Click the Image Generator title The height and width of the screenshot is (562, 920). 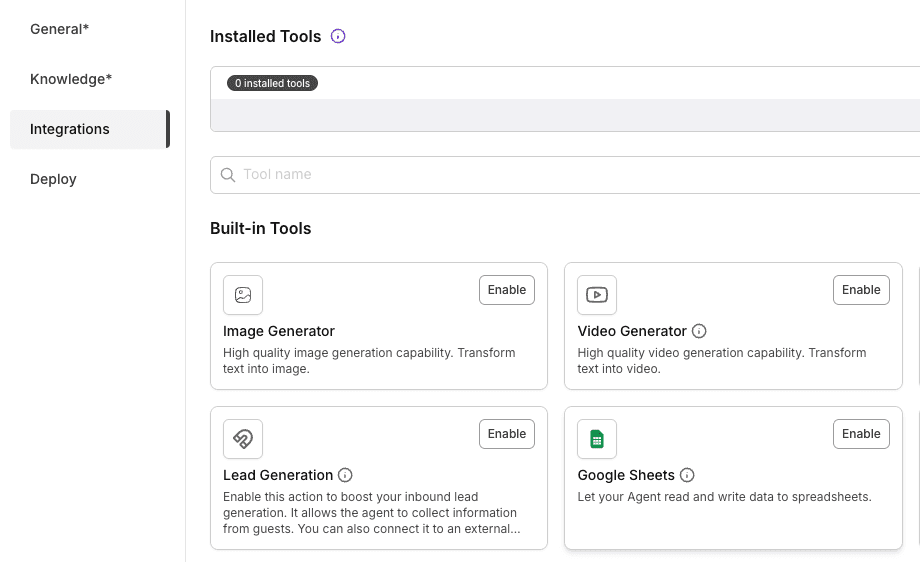279,331
